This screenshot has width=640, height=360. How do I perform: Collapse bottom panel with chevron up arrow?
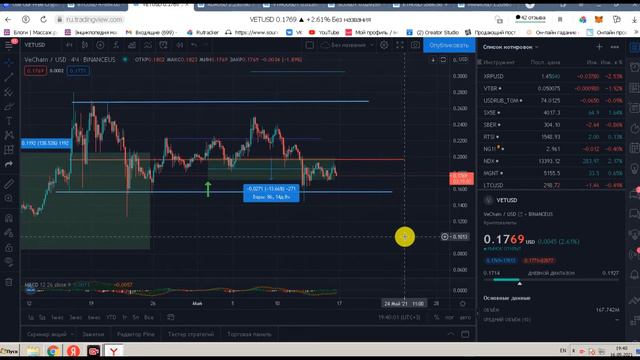coord(451,334)
